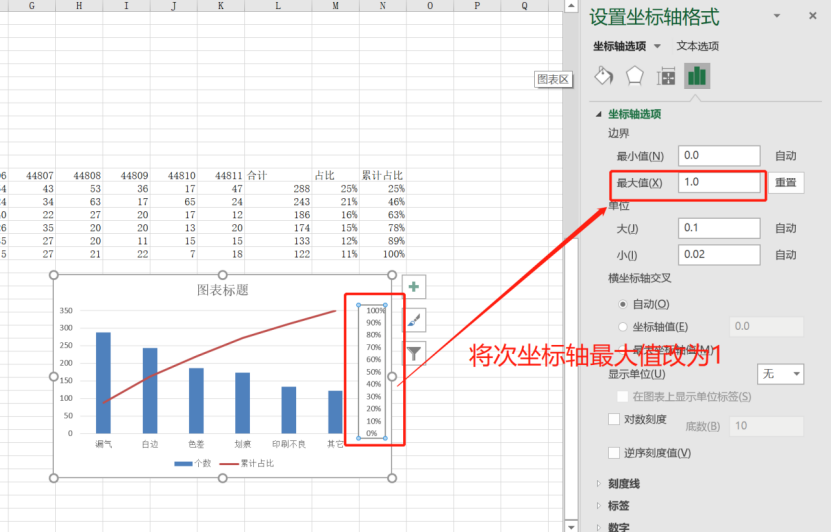Click the 累计占比 legend entry
Viewport: 831px width, 532px height.
(246, 463)
